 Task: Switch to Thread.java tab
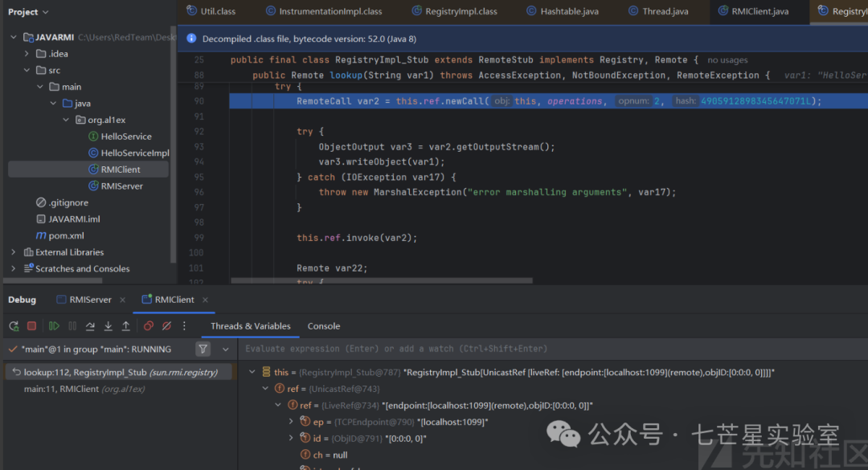point(659,11)
